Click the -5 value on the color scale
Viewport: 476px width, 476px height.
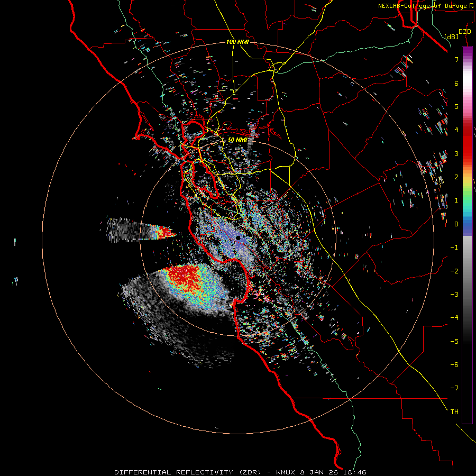tap(454, 342)
